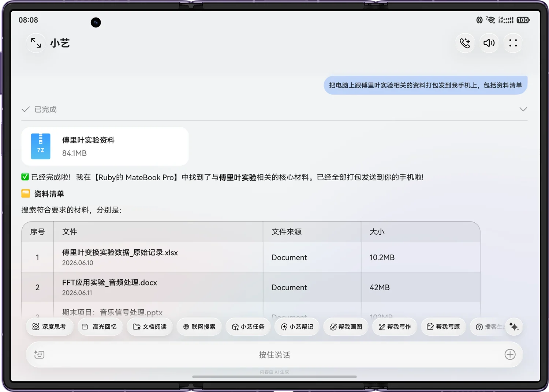Choose the 帮我画图 chip
Screen dimensions: 549x392
[346, 327]
